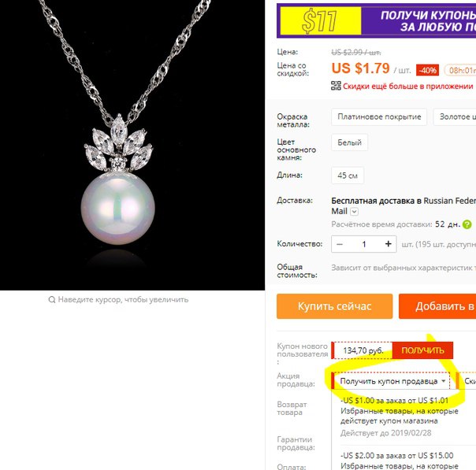Viewport: 476px width, 470px height.
Task: Click the green delivery time help icon
Action: point(467,224)
